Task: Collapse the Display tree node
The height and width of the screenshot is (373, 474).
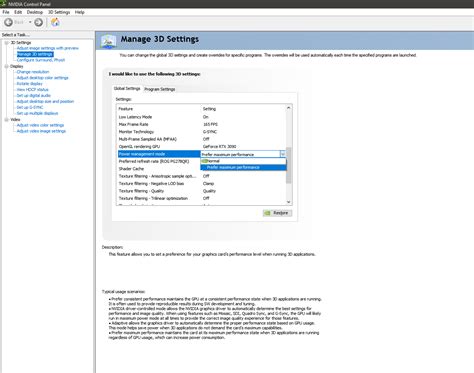Action: [x=6, y=66]
